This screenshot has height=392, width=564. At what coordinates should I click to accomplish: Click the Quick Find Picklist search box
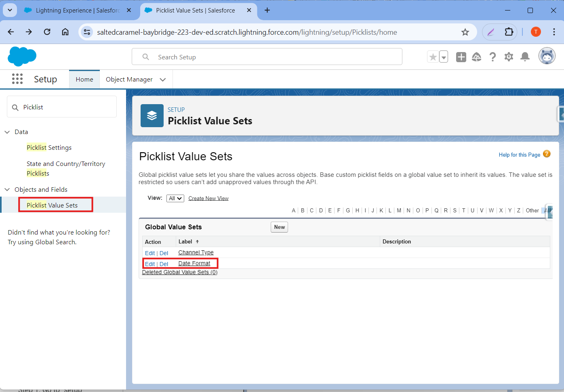point(62,107)
